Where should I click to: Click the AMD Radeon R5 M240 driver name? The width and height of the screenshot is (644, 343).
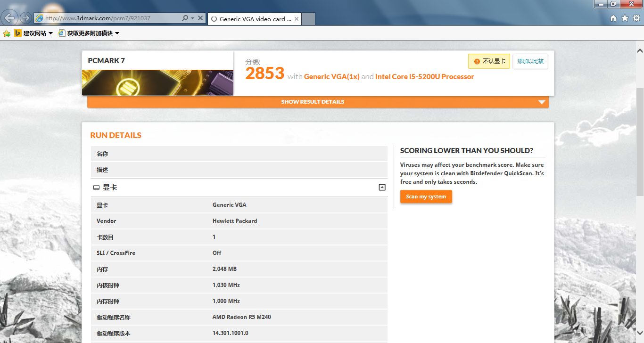pyautogui.click(x=242, y=317)
